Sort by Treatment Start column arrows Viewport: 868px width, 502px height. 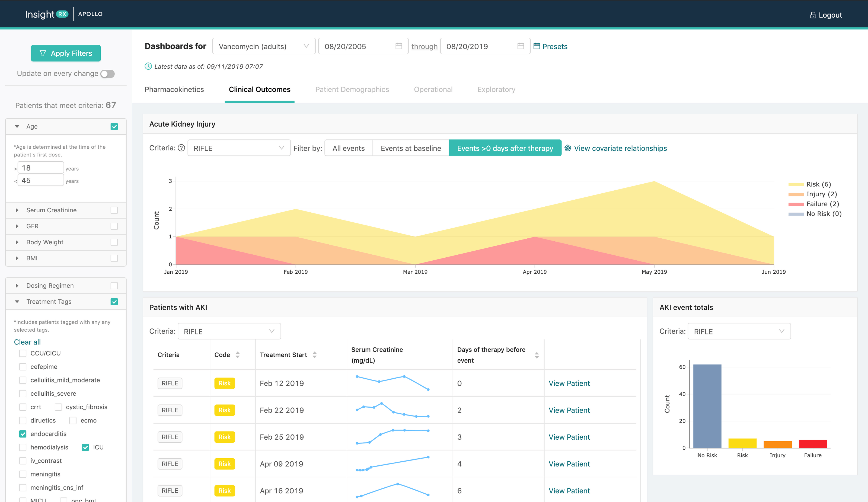(x=314, y=355)
